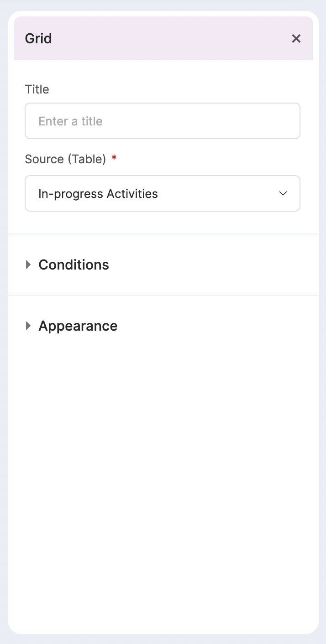Dismiss the panel using the top-right X
This screenshot has width=326, height=644.
[x=296, y=39]
